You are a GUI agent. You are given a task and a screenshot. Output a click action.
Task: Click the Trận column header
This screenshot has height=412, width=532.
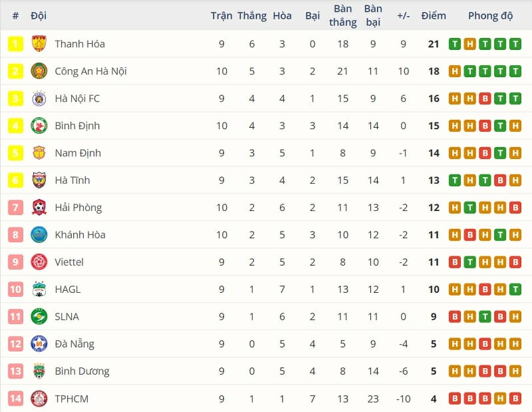(221, 15)
